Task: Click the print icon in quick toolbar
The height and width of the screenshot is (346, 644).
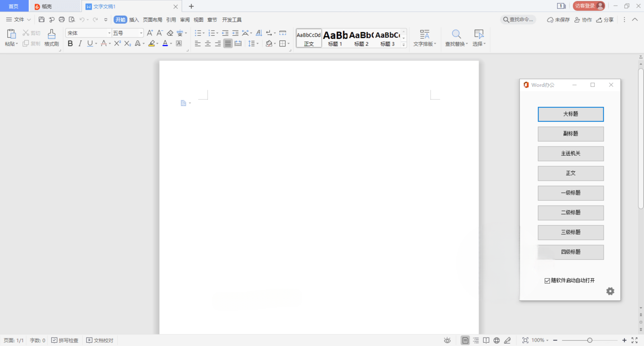Action: (x=62, y=19)
